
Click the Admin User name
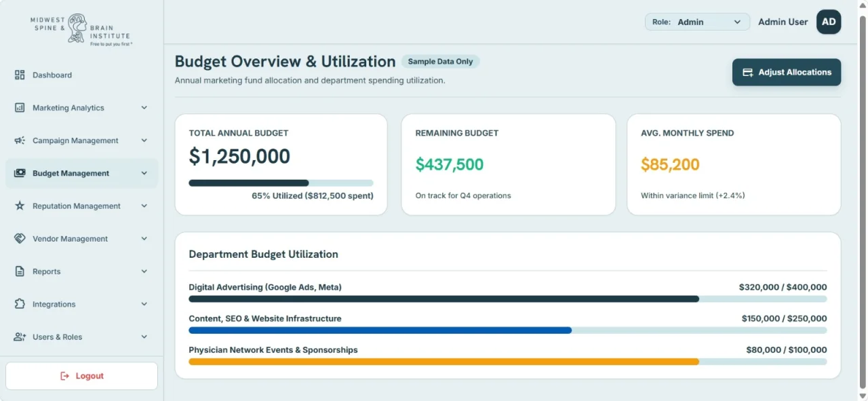point(783,22)
